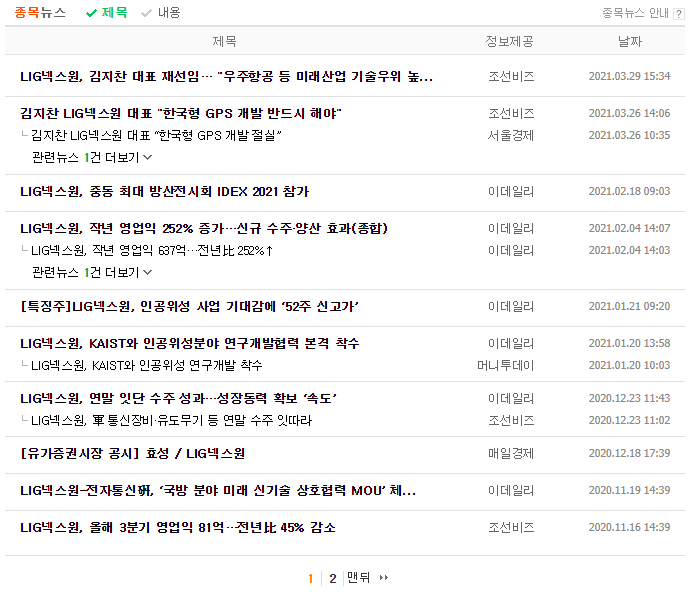Click 조선비즈 source for 김지찬 재선임 article
The image size is (689, 592).
pyautogui.click(x=511, y=76)
